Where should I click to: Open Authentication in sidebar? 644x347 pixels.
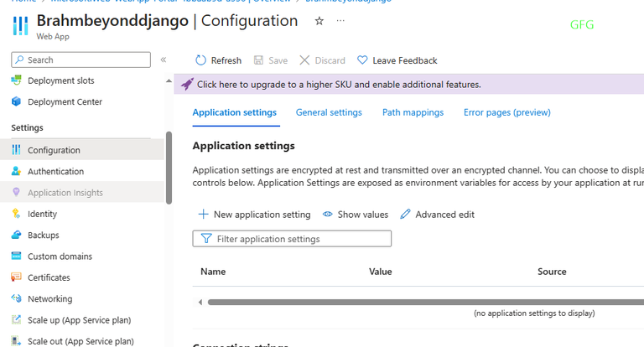coord(56,172)
